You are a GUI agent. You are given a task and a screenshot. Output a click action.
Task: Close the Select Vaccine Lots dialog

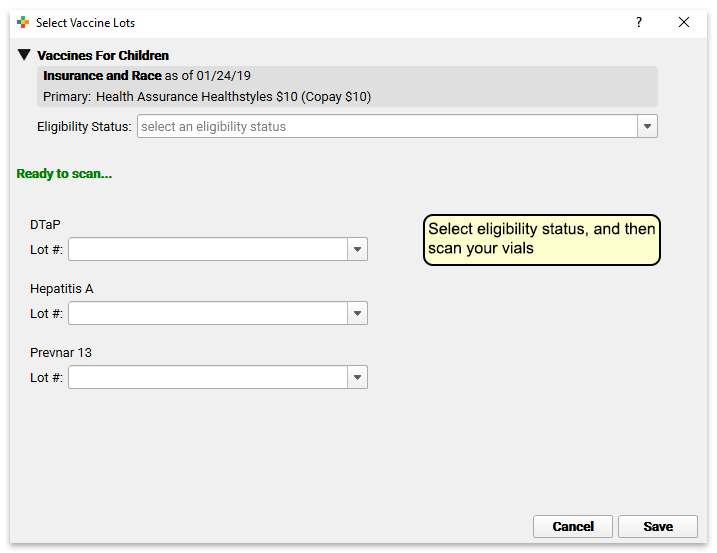pos(684,22)
